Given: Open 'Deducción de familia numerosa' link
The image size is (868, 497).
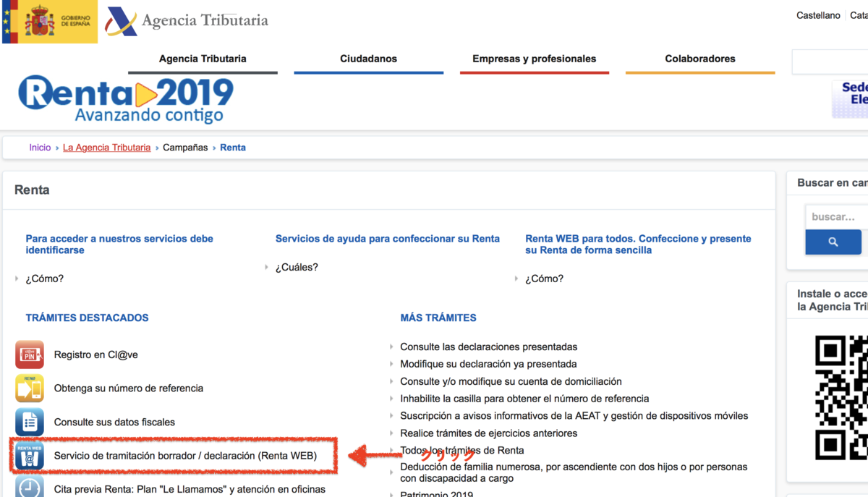Looking at the screenshot, I should click(574, 472).
